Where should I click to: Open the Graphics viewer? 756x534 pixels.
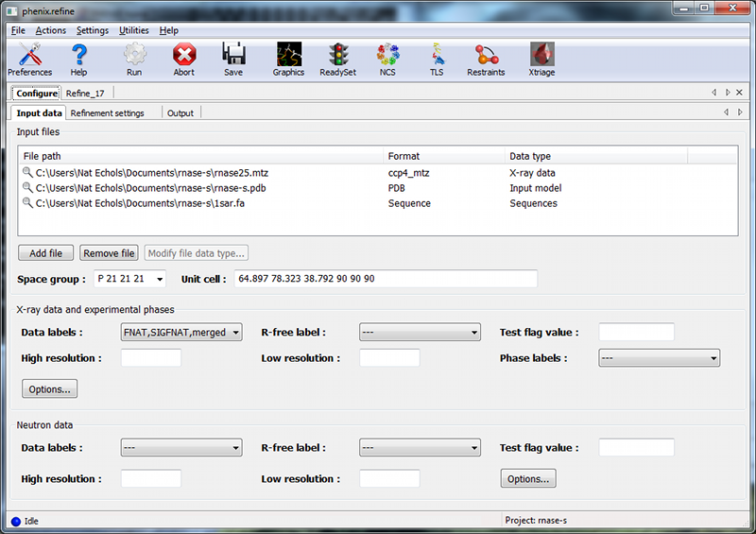coord(288,59)
